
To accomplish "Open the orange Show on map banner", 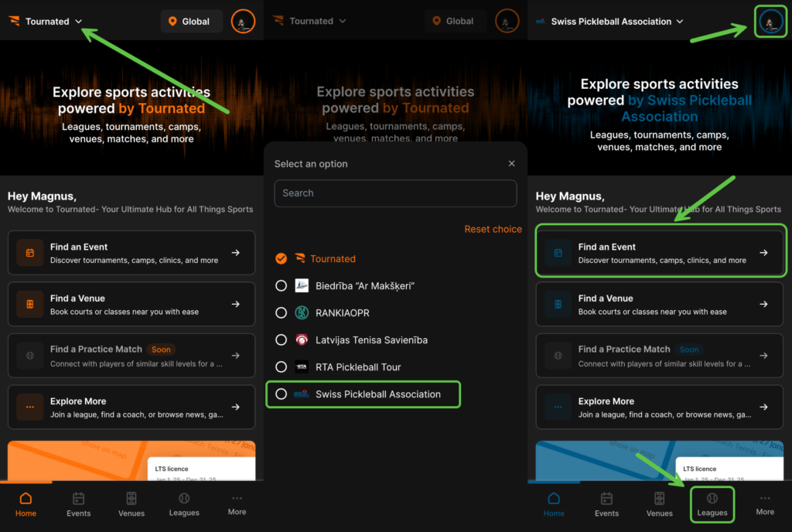I will coord(131,460).
